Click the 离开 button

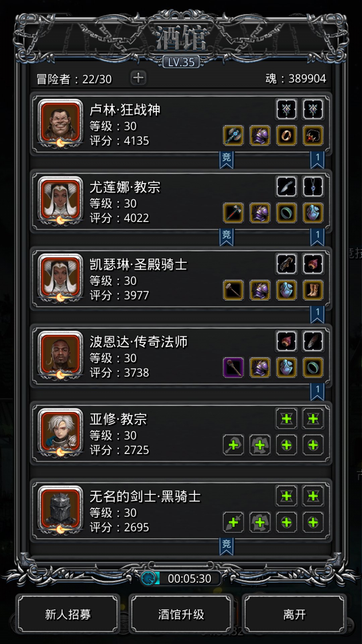point(294,614)
